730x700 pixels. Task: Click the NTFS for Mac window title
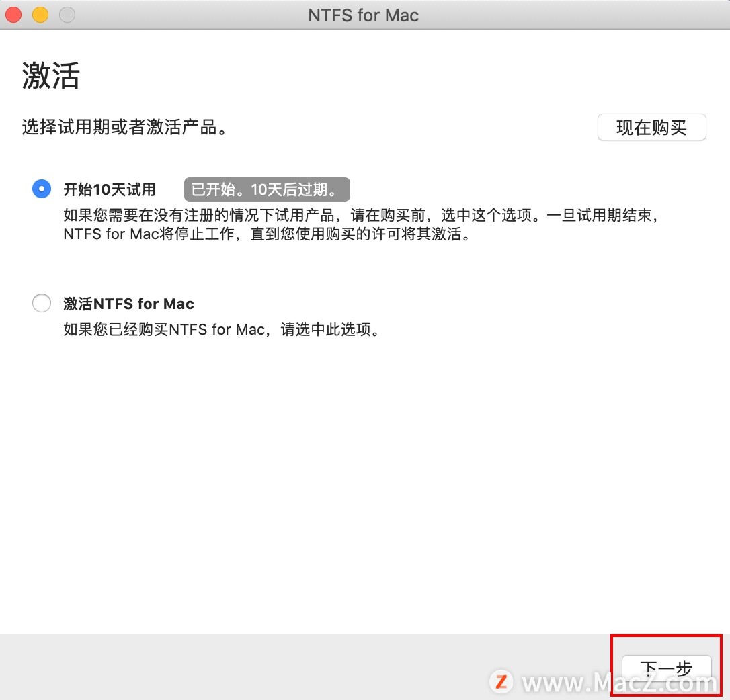[x=363, y=15]
